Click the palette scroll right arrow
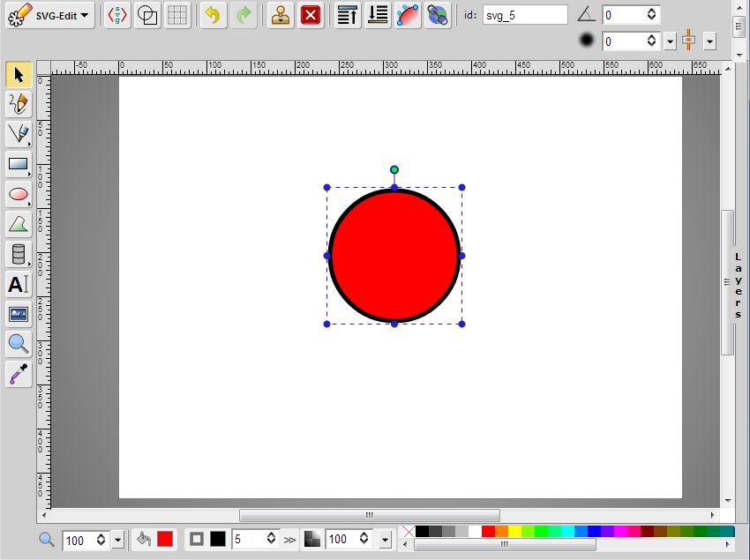The width and height of the screenshot is (750, 560). (728, 544)
